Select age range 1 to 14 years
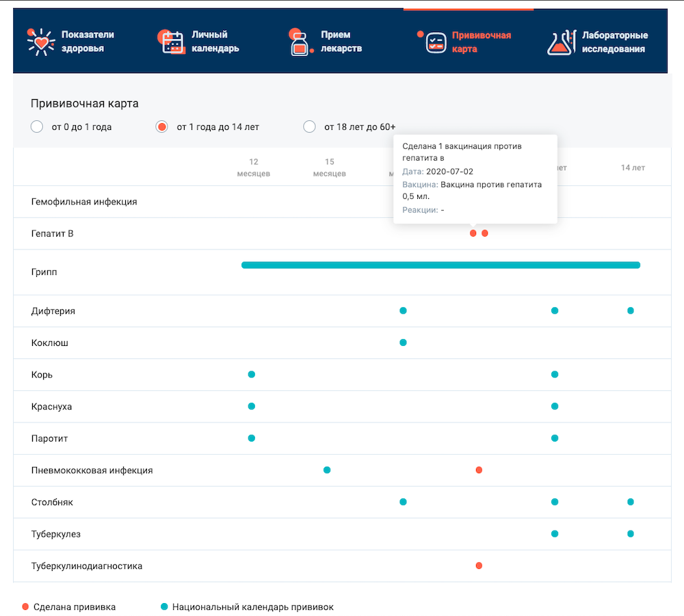This screenshot has width=684, height=616. (161, 126)
